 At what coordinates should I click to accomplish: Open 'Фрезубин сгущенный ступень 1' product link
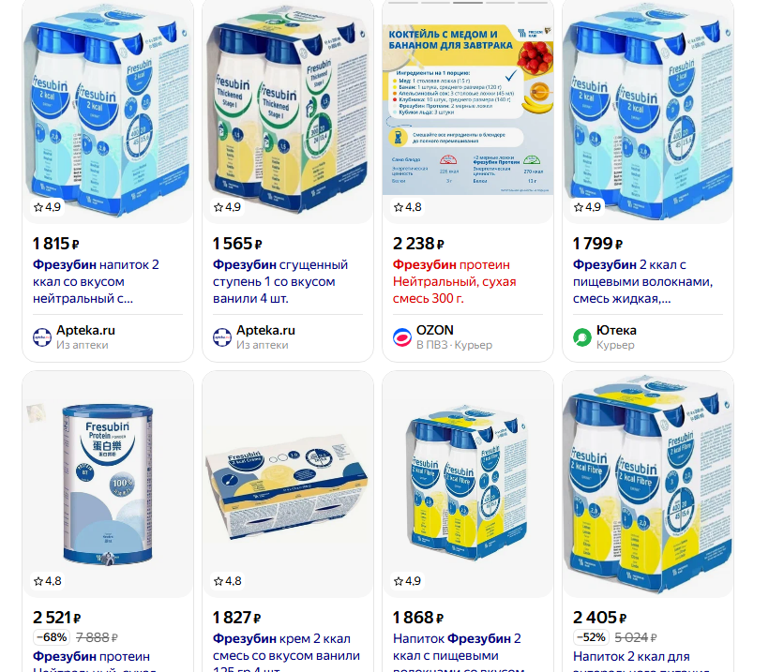pyautogui.click(x=280, y=282)
